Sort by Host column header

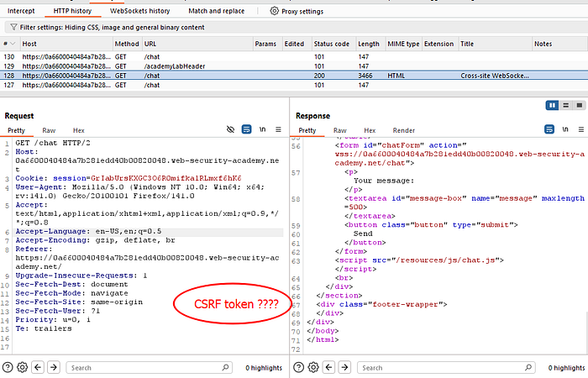point(66,44)
